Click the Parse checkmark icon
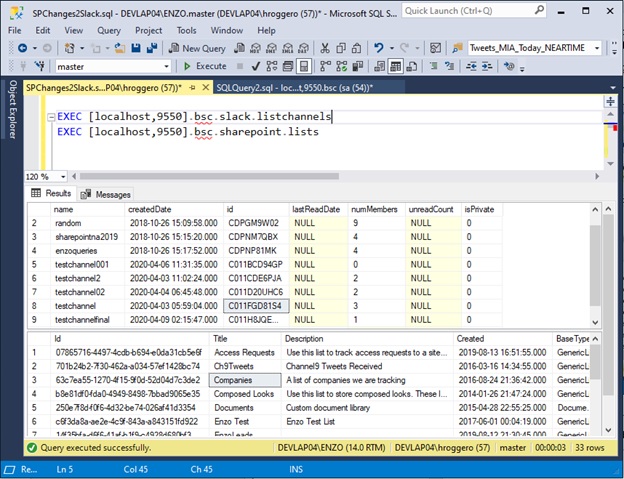The width and height of the screenshot is (624, 479). click(255, 66)
